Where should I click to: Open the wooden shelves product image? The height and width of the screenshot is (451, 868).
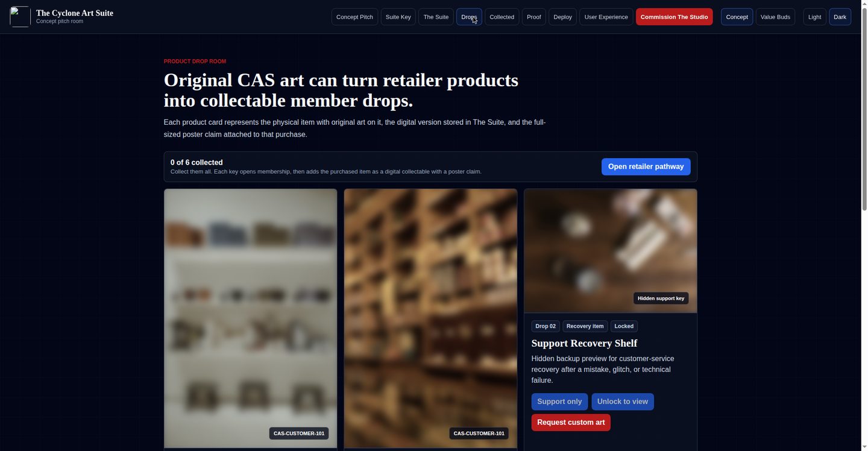tap(430, 318)
